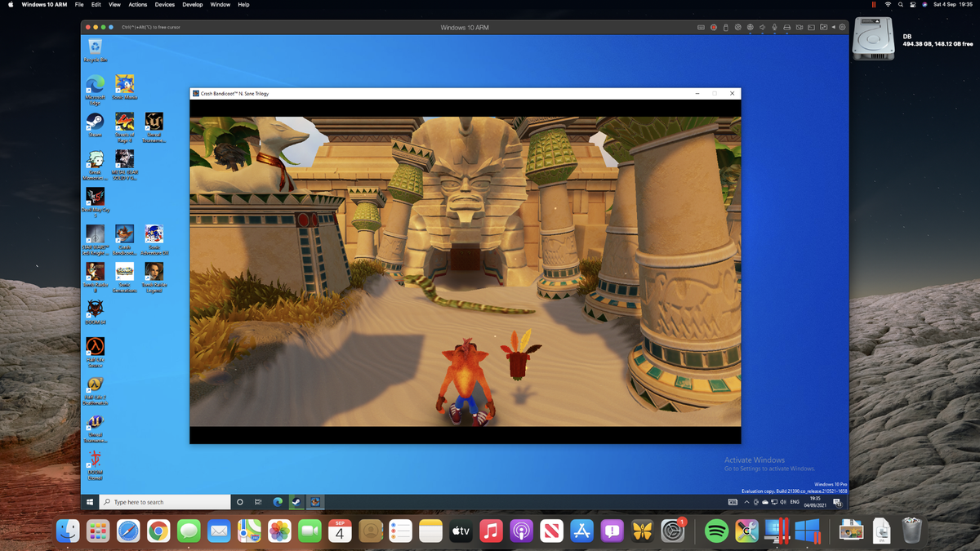Select the Sonic Mania desktop shortcut

(124, 87)
